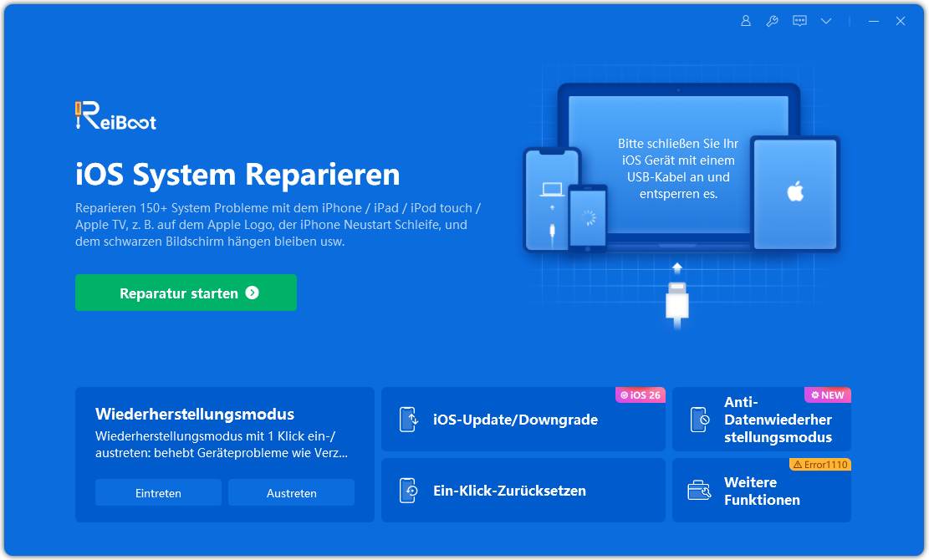Select the iOS-Update/Downgrade phone icon
This screenshot has height=560, width=929.
coord(408,420)
